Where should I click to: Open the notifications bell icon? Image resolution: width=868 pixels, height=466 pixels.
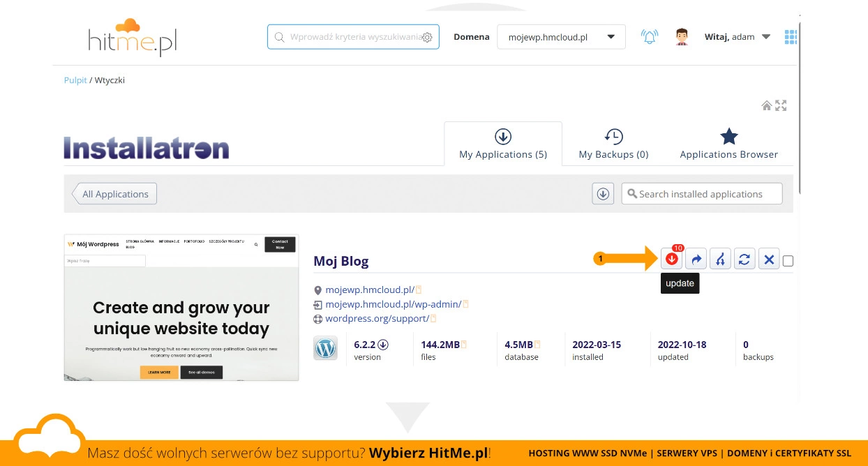click(x=650, y=37)
